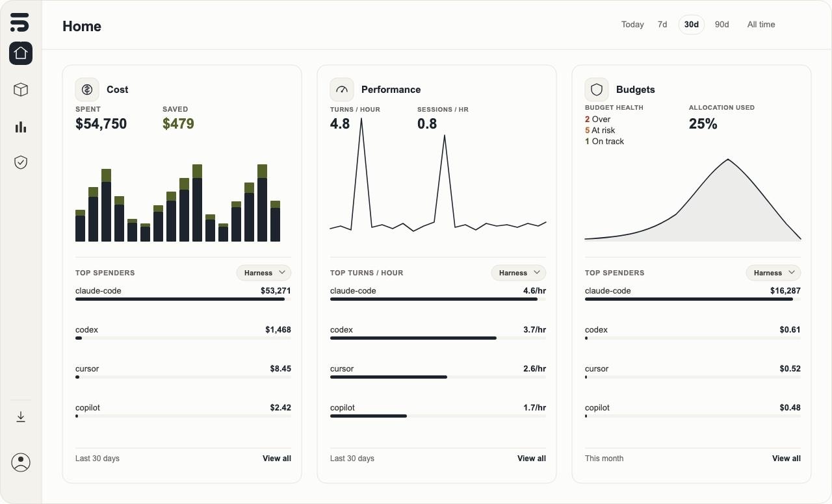Open the cube sidebar icon
Screen dimensions: 832x504
[21, 89]
